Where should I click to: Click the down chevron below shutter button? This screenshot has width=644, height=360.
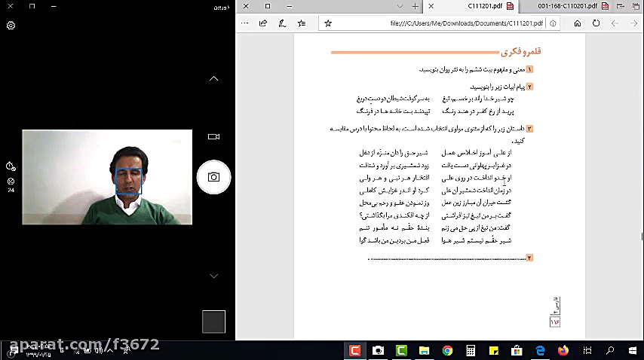point(213,276)
